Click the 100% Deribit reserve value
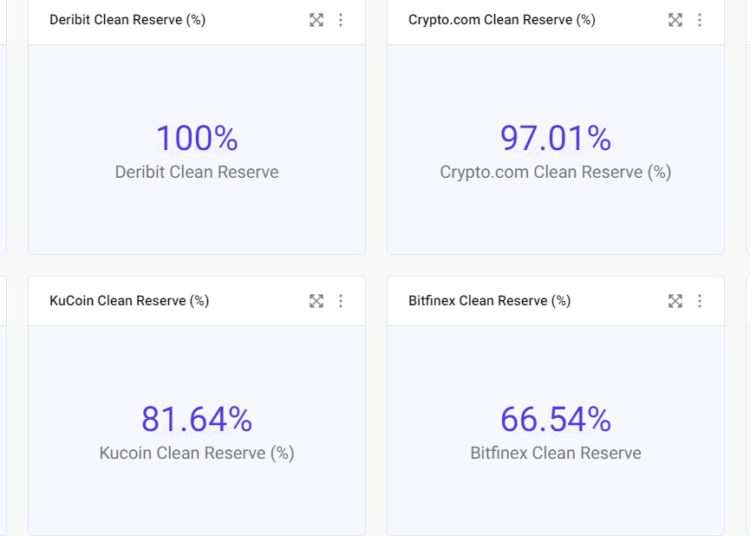 click(x=197, y=138)
